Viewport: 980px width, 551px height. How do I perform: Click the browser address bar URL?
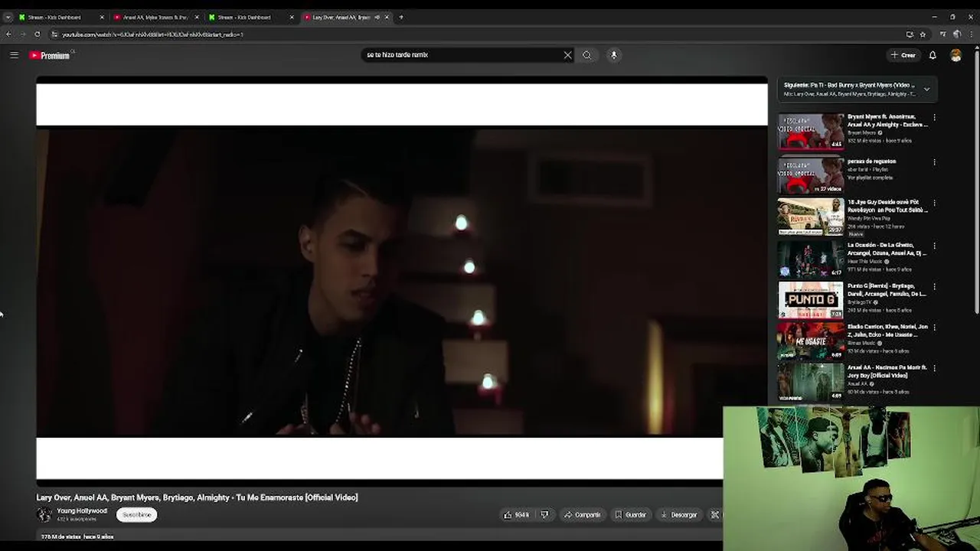153,34
